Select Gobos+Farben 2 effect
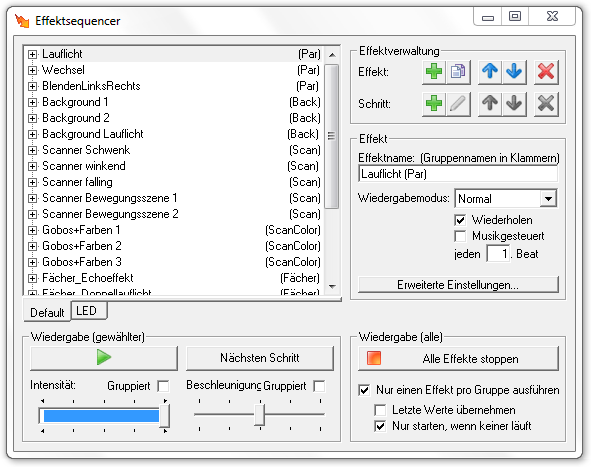 coord(81,246)
